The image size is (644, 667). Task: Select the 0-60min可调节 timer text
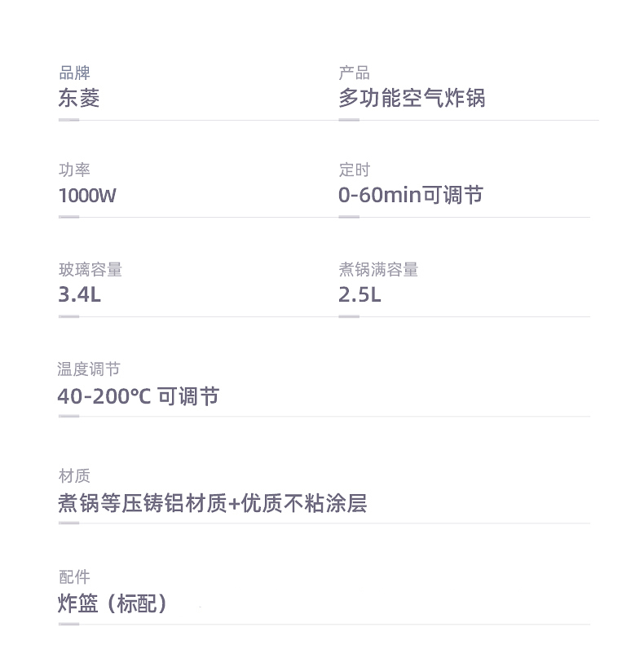tap(411, 195)
